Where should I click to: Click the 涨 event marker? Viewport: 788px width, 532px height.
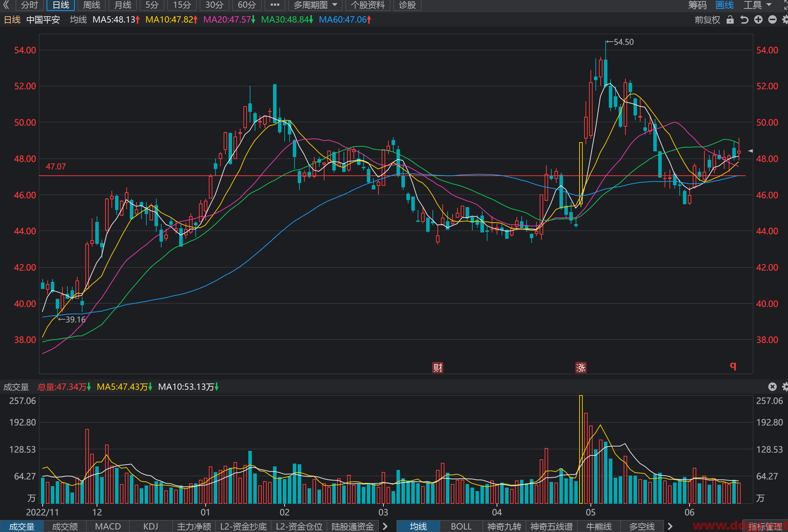[x=581, y=368]
